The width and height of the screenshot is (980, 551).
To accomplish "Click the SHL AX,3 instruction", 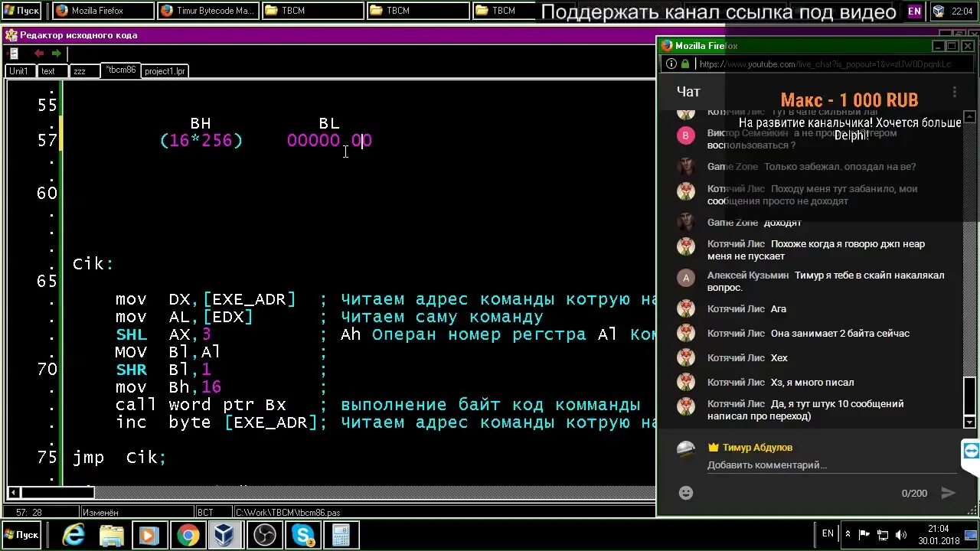I will pyautogui.click(x=163, y=334).
